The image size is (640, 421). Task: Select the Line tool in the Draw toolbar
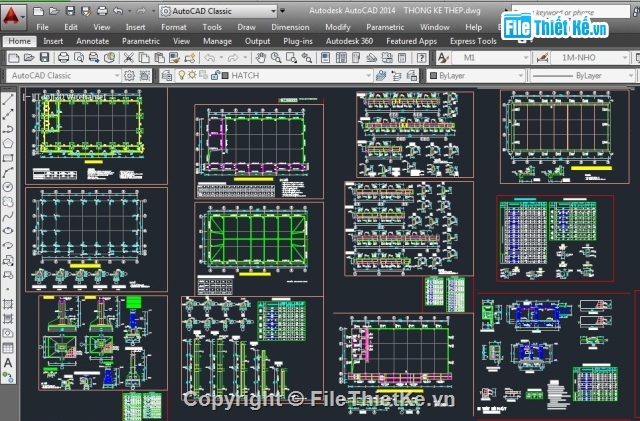click(8, 99)
